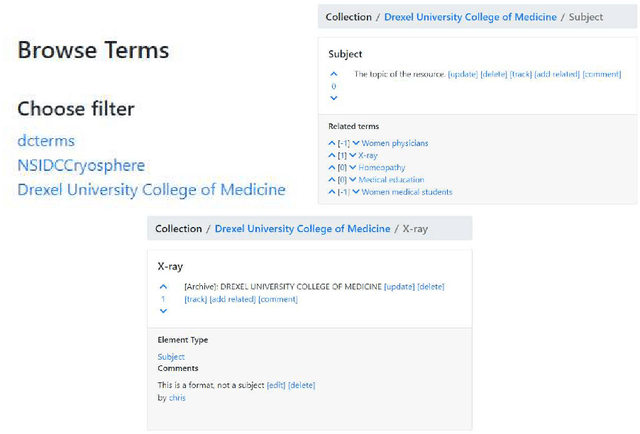This screenshot has width=640, height=434.
Task: Choose the dcterms filter
Action: (x=46, y=141)
